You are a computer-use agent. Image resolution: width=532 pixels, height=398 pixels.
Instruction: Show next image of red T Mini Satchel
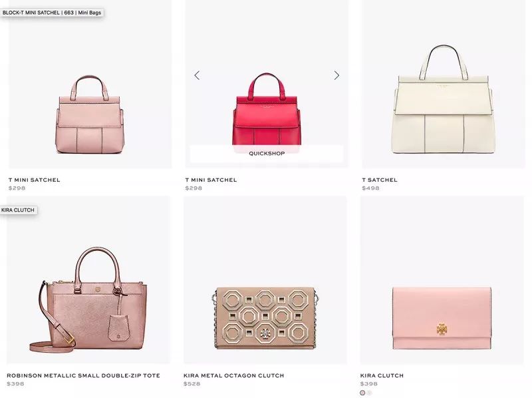(x=336, y=75)
